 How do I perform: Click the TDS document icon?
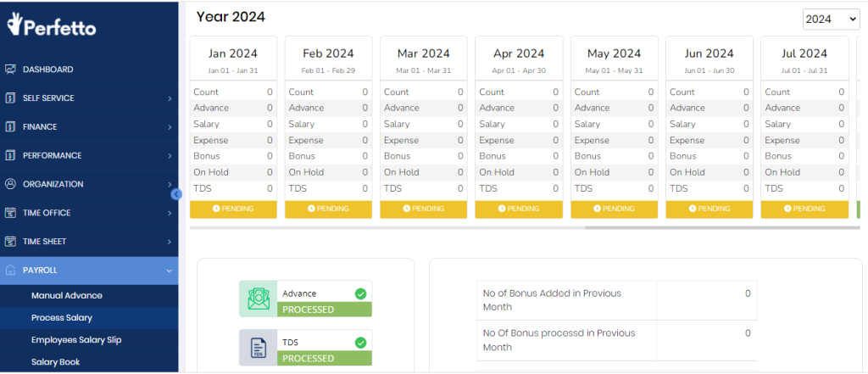[259, 348]
